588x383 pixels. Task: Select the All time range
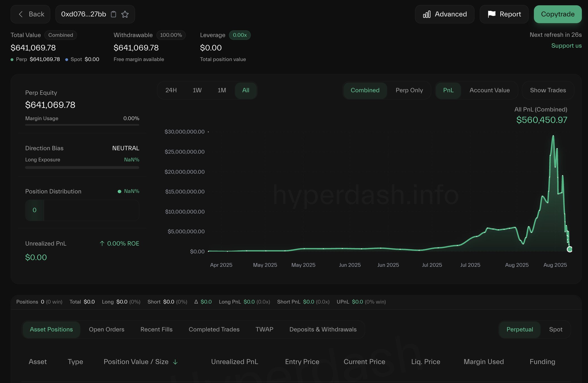[246, 90]
